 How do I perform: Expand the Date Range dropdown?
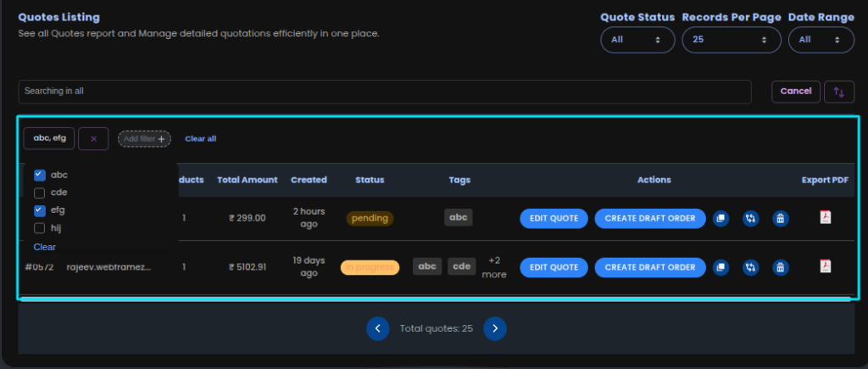coord(821,40)
